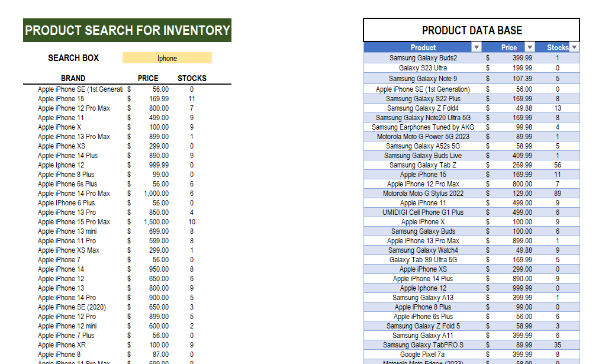Select Apple iPhone 15 in search results
Viewport: 605px width, 364px height.
click(x=61, y=99)
